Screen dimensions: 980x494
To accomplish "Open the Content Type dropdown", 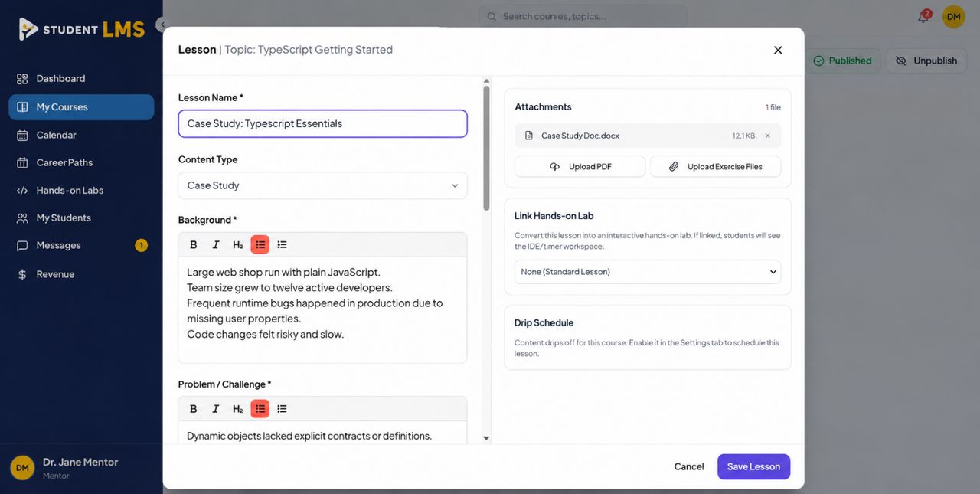I will (x=322, y=185).
